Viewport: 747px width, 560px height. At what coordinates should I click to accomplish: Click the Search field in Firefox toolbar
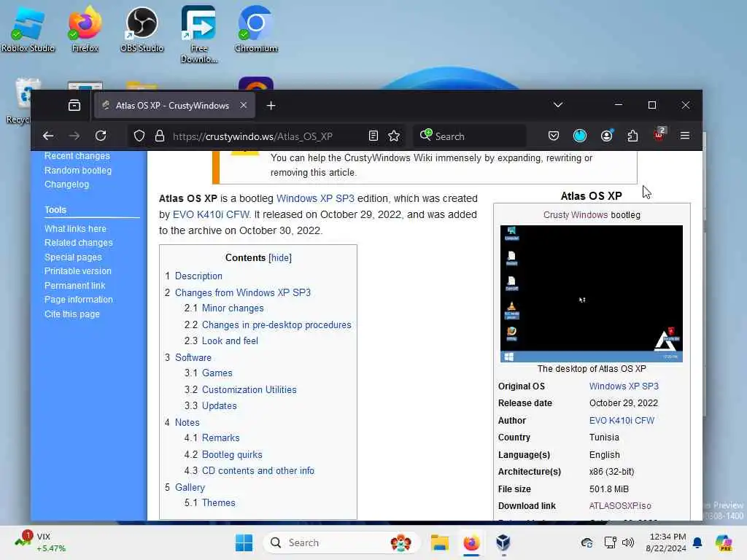[x=471, y=136]
